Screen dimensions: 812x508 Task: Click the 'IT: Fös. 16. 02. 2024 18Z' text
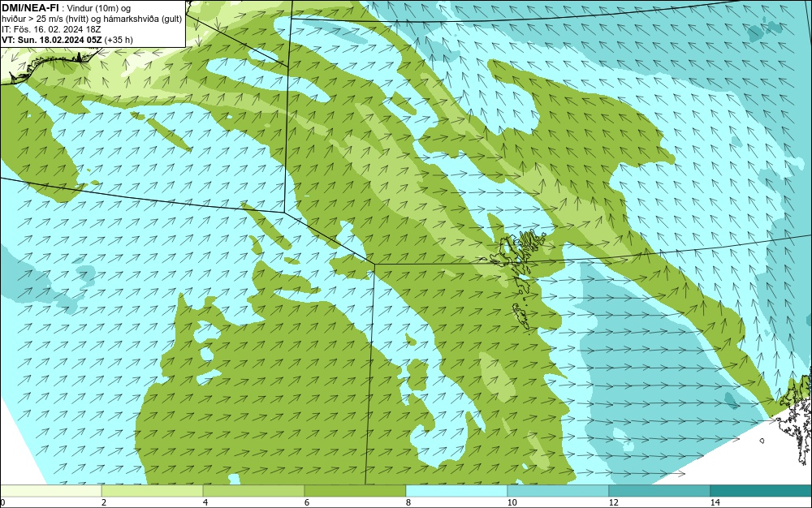click(x=51, y=29)
